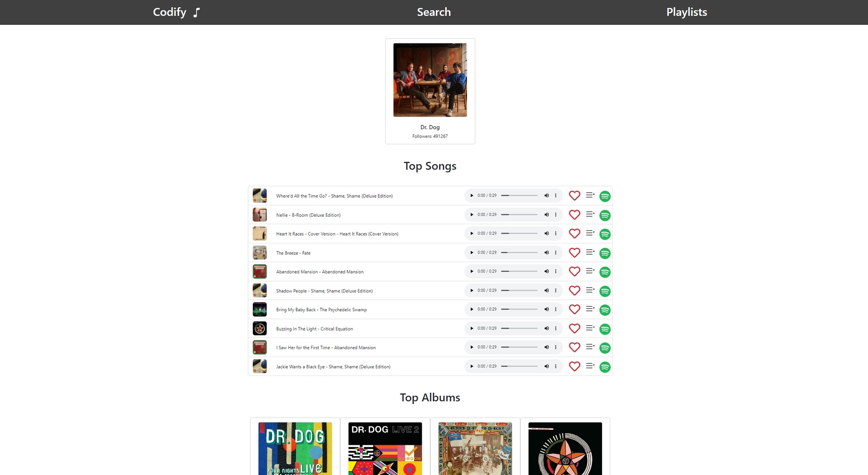Open the DR. DOG LIVE 2 album cover
The image size is (868, 475).
[x=385, y=449]
